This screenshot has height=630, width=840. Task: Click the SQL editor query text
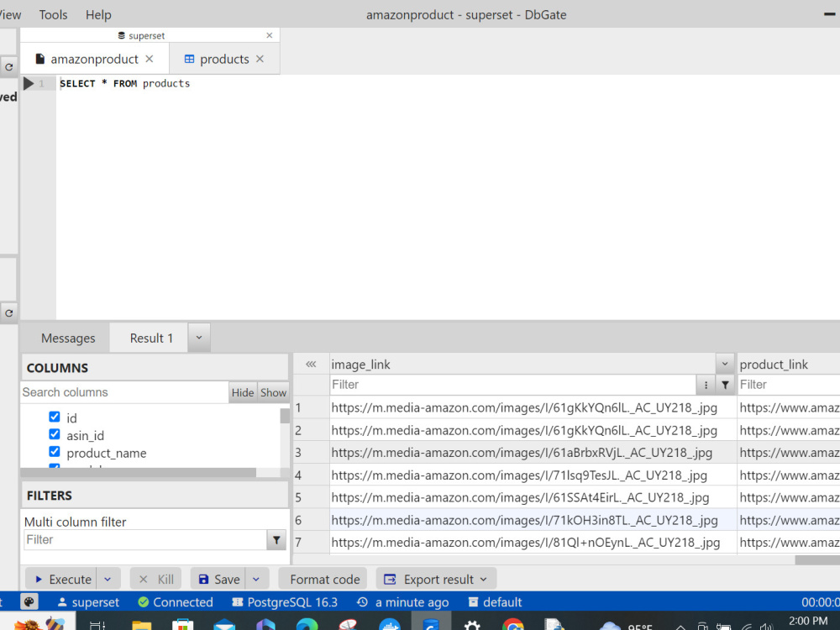point(125,83)
